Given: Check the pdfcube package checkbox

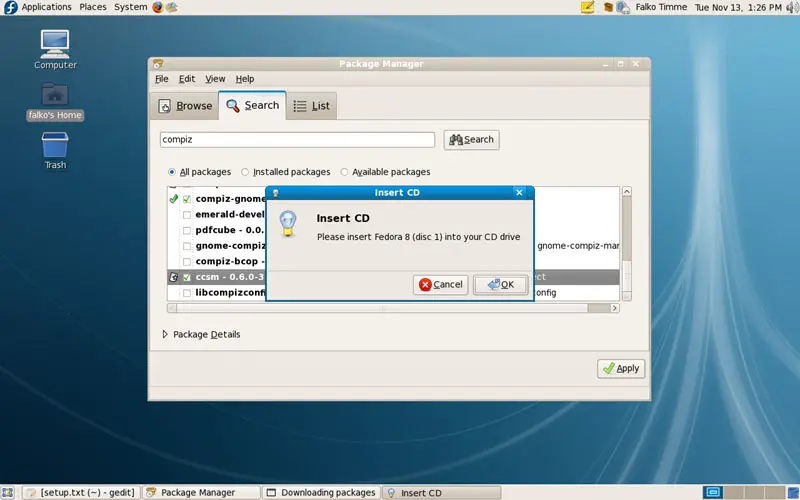Looking at the screenshot, I should click(x=187, y=231).
